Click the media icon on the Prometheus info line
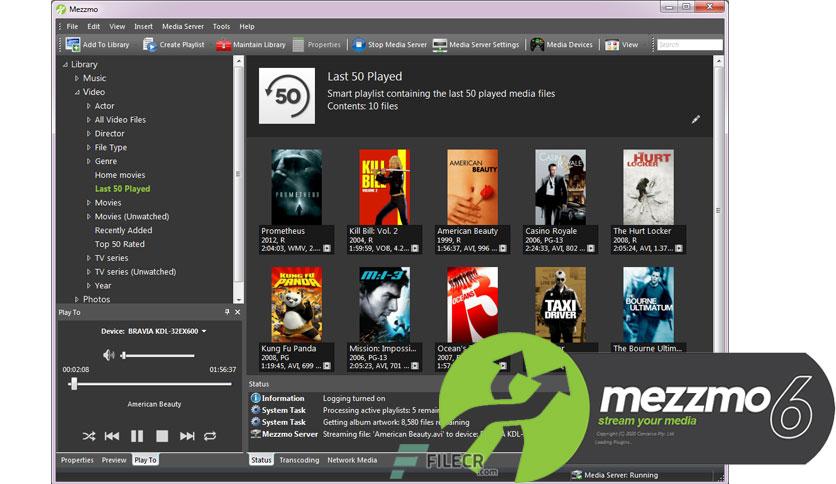The image size is (836, 484). (x=327, y=248)
